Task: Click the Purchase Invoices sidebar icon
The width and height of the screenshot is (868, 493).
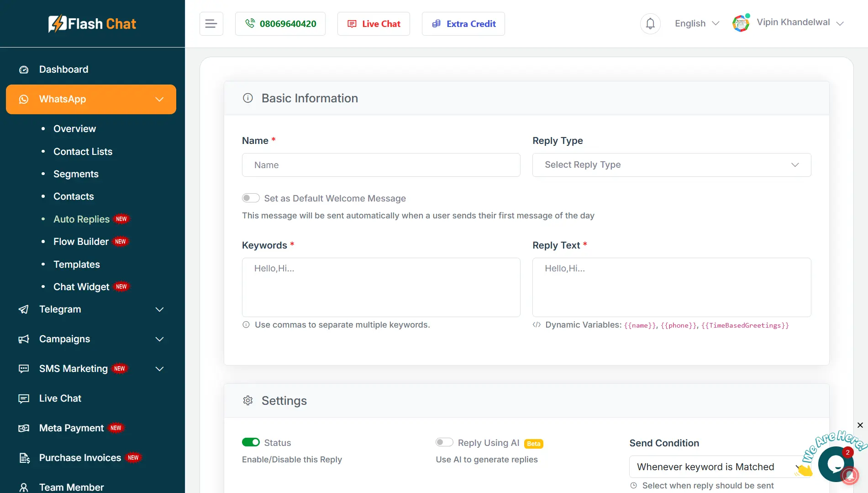Action: click(24, 458)
